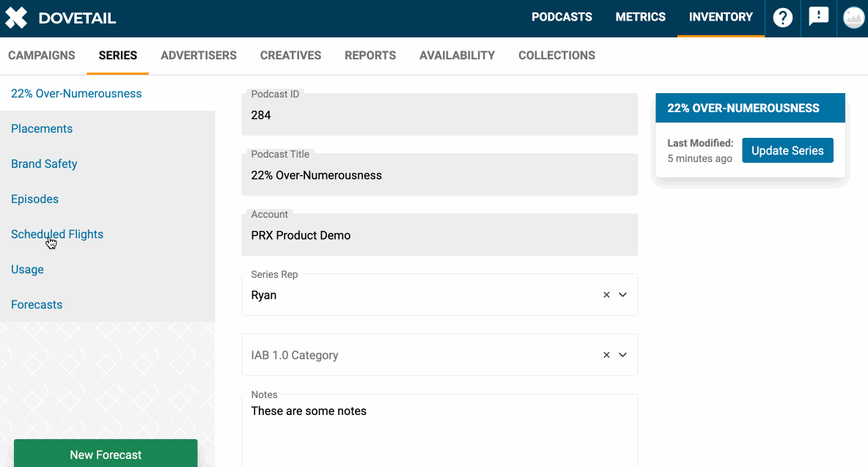
Task: Switch to the Advertisers tab
Action: pos(199,55)
